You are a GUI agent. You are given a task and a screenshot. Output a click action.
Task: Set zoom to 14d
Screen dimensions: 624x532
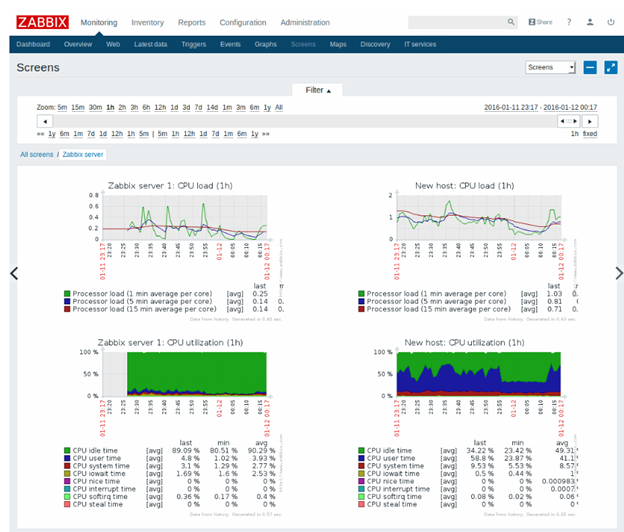212,107
